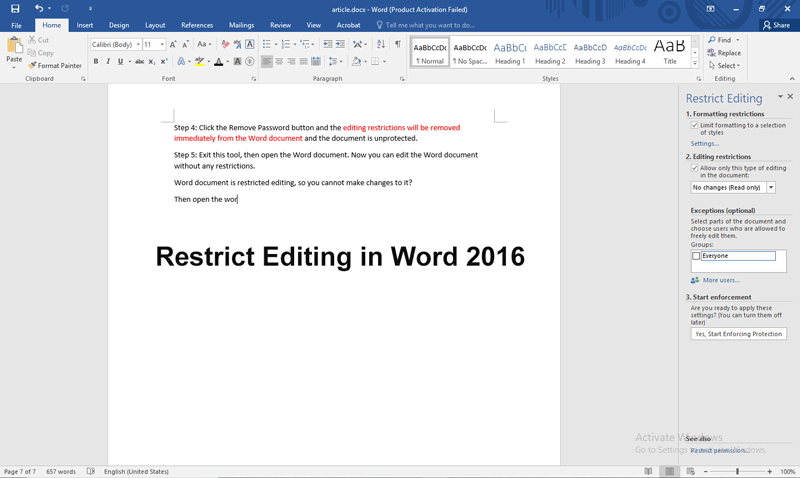800x478 pixels.
Task: Expand the Styles gallery
Action: pyautogui.click(x=695, y=63)
